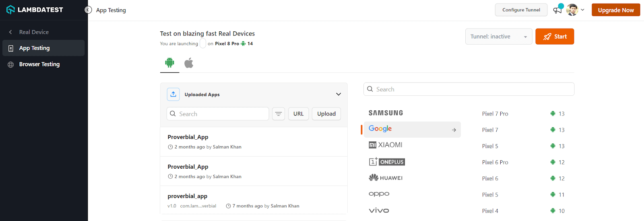
Task: Expand the profile menu chevron
Action: (x=582, y=10)
